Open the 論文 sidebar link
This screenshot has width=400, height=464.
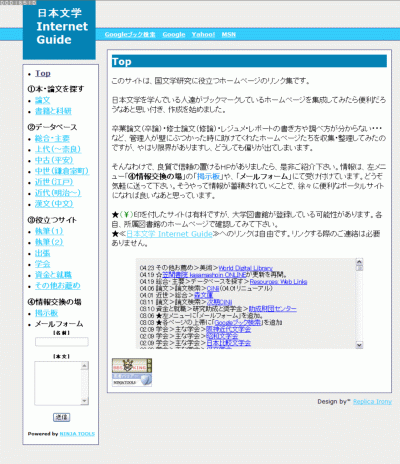pyautogui.click(x=43, y=100)
